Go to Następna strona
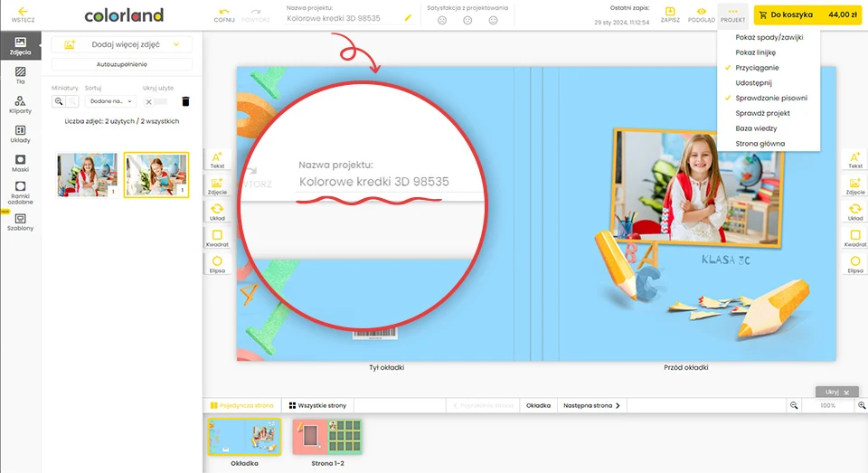This screenshot has height=473, width=868. tap(591, 405)
